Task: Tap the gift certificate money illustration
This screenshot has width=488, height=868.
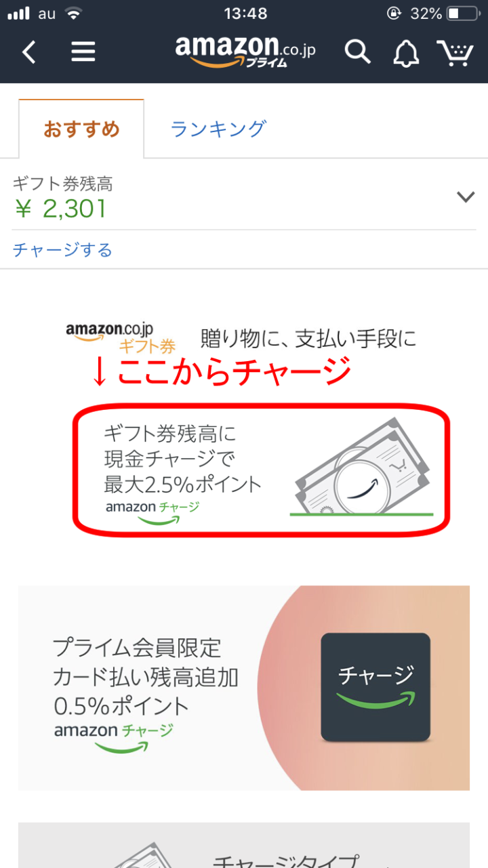Action: tap(362, 468)
